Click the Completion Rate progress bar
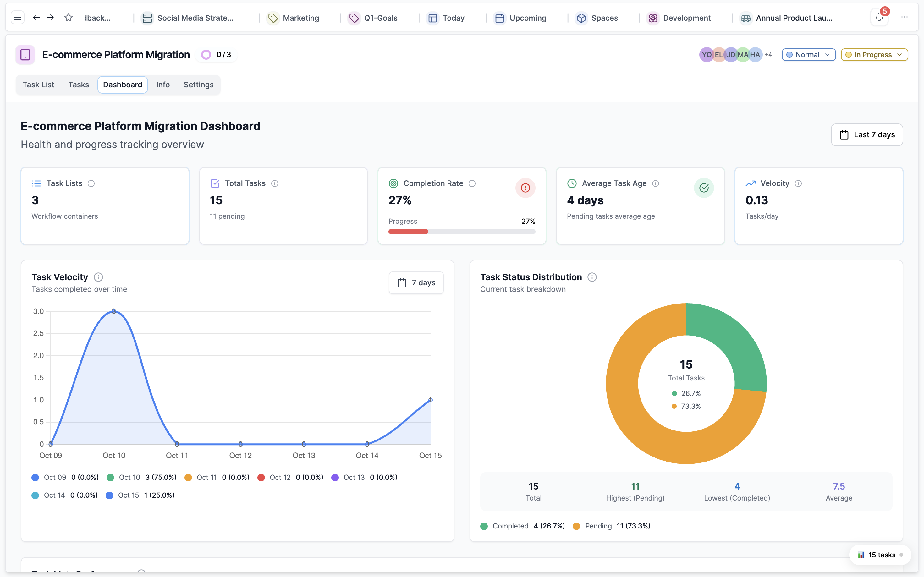 point(462,232)
